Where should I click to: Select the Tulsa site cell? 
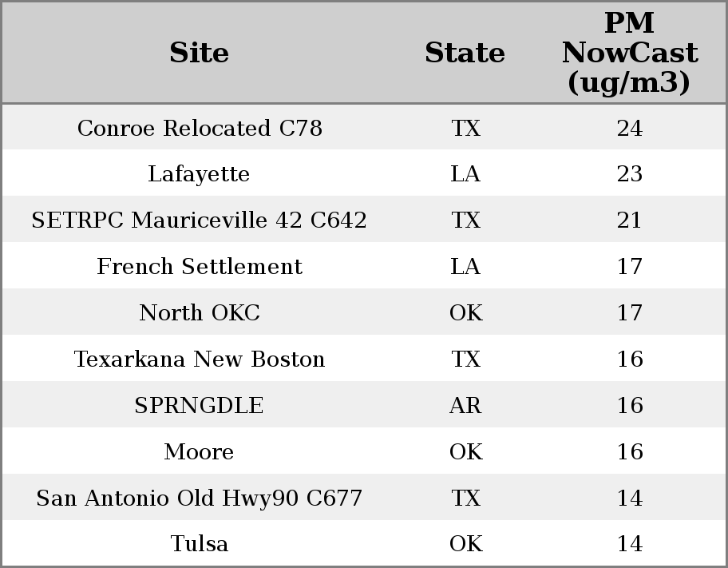tap(200, 544)
